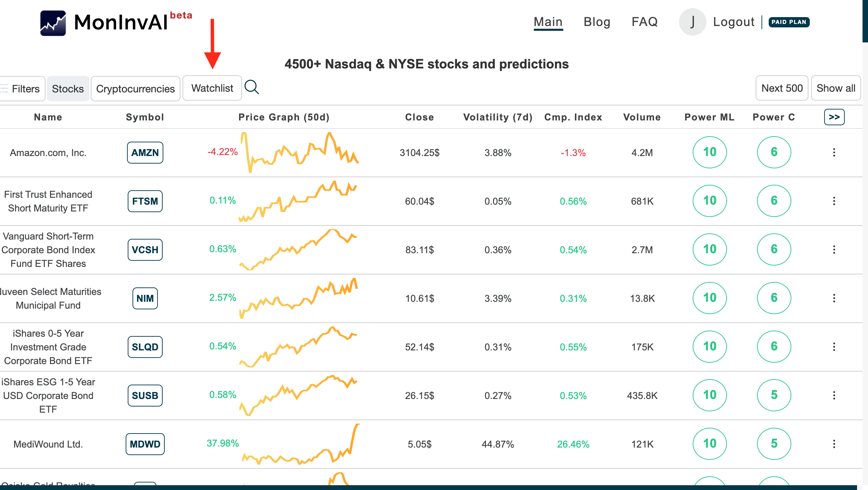Click the AMZN symbol badge
868x490 pixels.
pyautogui.click(x=145, y=153)
